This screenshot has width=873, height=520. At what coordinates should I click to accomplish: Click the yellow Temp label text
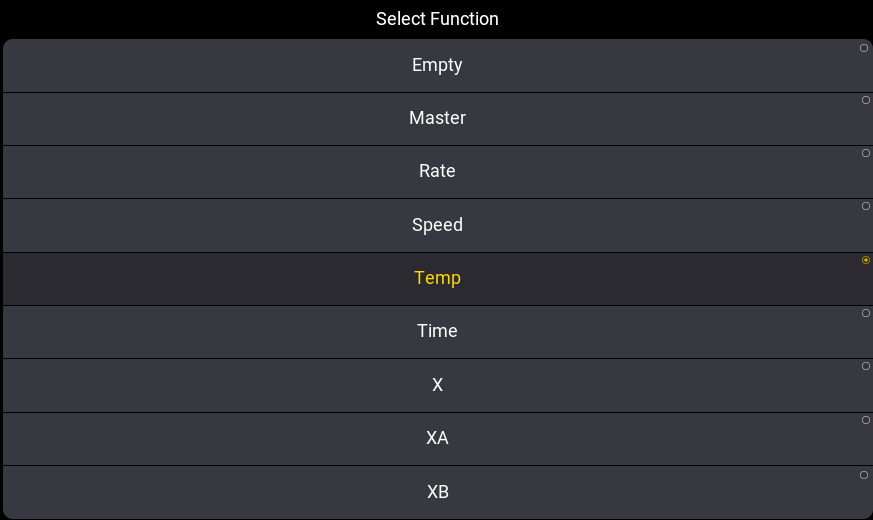(x=437, y=278)
